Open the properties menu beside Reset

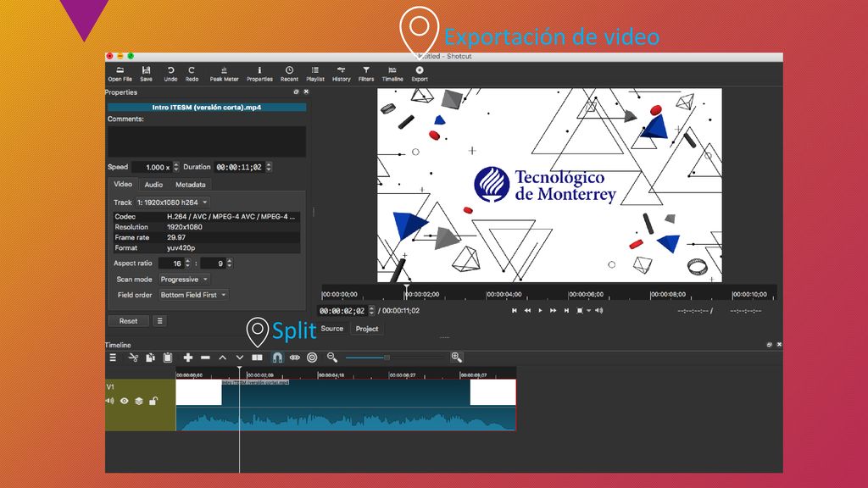tap(159, 321)
